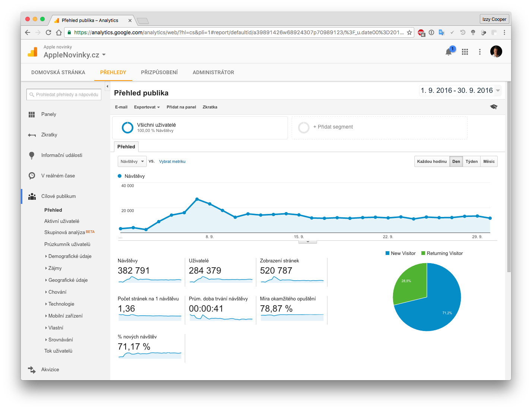Image resolution: width=532 pixels, height=410 pixels.
Task: Open the Google apps grid icon
Action: point(465,52)
